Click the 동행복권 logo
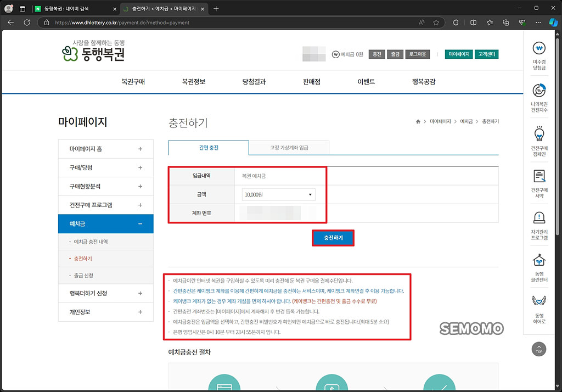Viewport: 562px width, 392px height. tap(93, 51)
